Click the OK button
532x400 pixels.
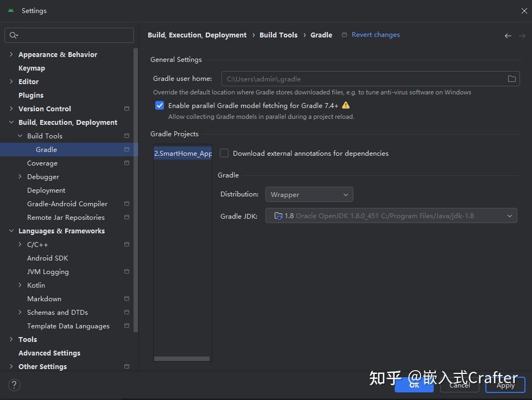click(x=414, y=385)
